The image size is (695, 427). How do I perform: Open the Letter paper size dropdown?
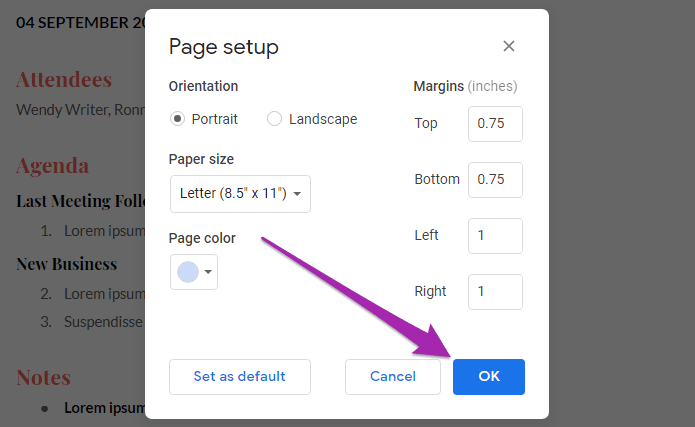point(240,194)
